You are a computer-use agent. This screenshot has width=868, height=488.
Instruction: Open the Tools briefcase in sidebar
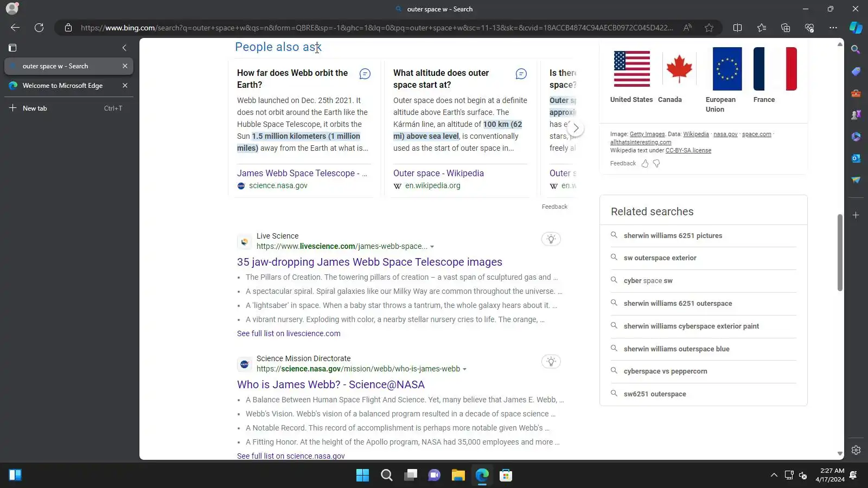pyautogui.click(x=856, y=93)
